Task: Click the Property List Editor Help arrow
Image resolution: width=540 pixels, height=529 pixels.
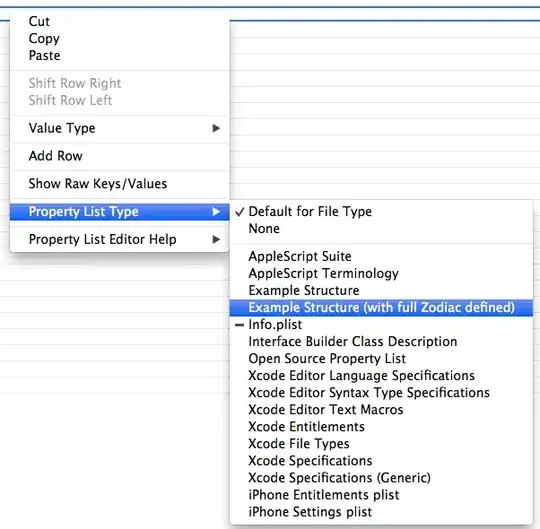Action: coord(216,239)
